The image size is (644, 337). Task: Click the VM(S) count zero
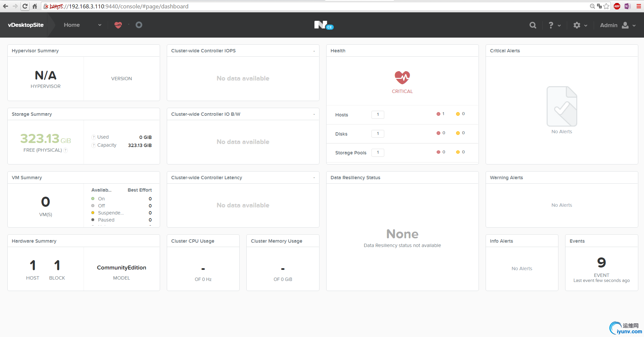[x=46, y=202]
